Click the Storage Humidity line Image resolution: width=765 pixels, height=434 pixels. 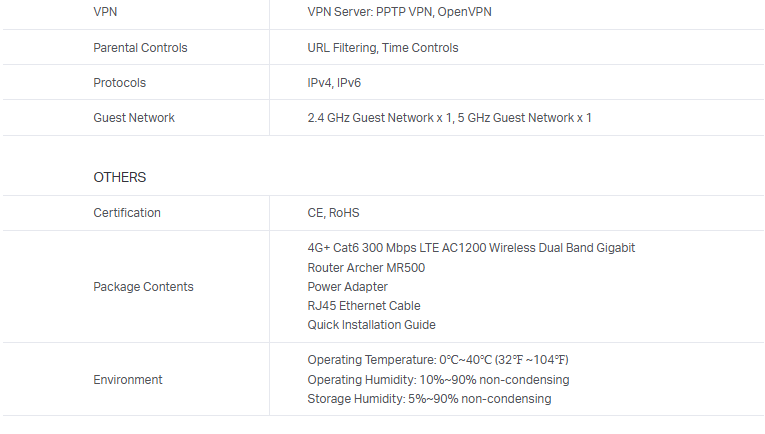(x=429, y=398)
